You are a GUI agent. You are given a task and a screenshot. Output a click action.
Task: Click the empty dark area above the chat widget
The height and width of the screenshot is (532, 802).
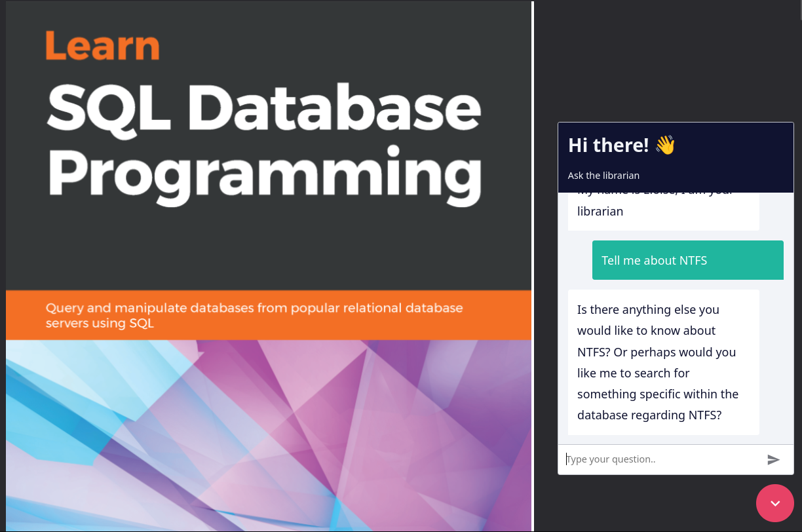click(x=668, y=59)
